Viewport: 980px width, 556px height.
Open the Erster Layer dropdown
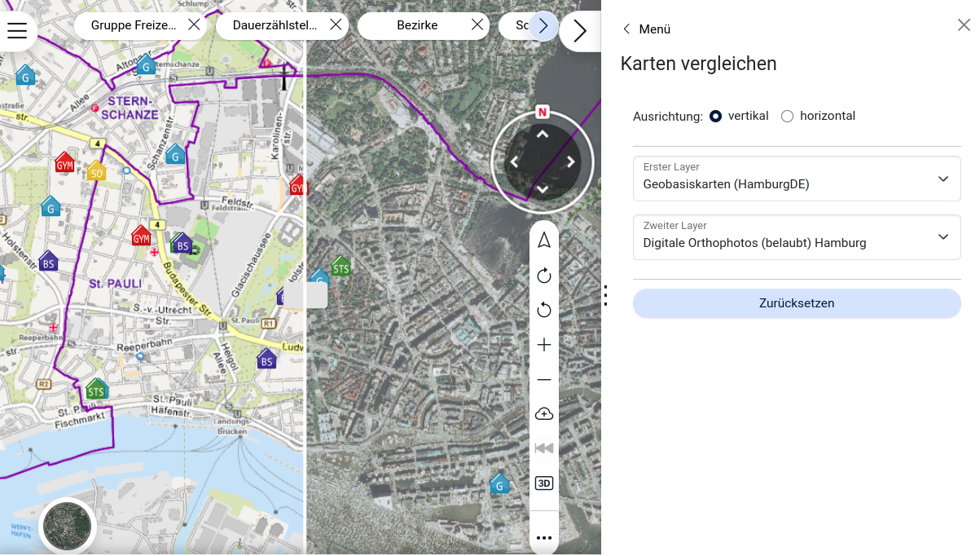tap(796, 179)
